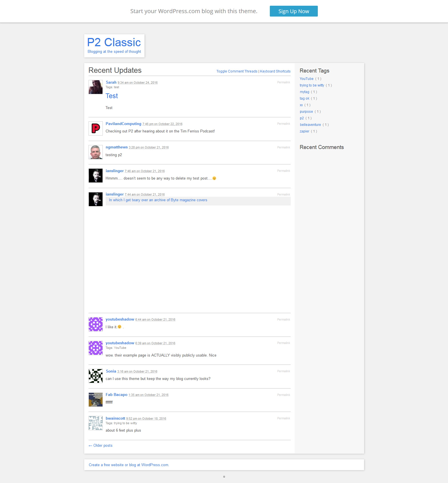Open timestamp 3:28 pm on October 21, 2016
Viewport: 448px width, 483px height.
pos(149,147)
